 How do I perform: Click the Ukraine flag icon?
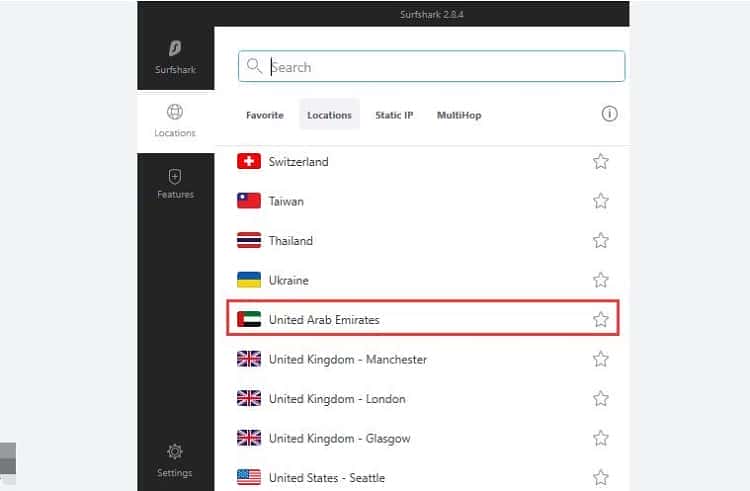click(249, 280)
